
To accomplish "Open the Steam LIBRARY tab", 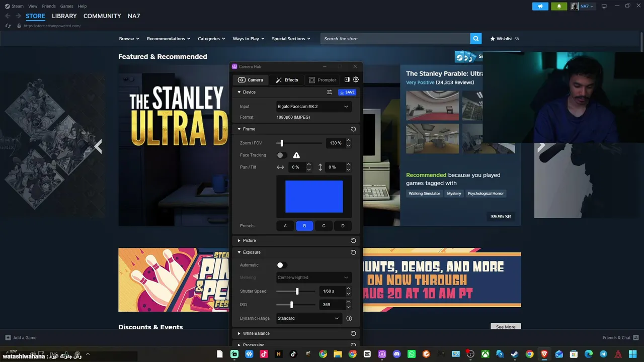I will (x=64, y=16).
